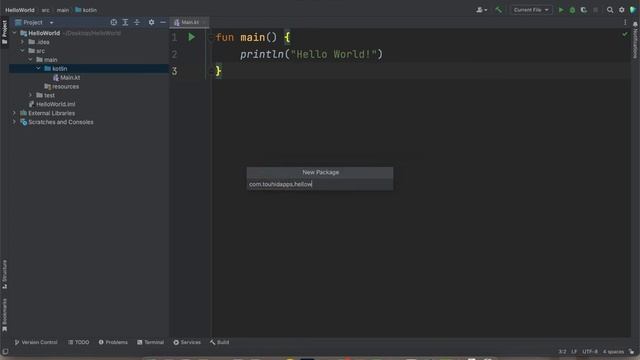Open the Services tool tab
Viewport: 640px width, 360px height.
pyautogui.click(x=187, y=342)
